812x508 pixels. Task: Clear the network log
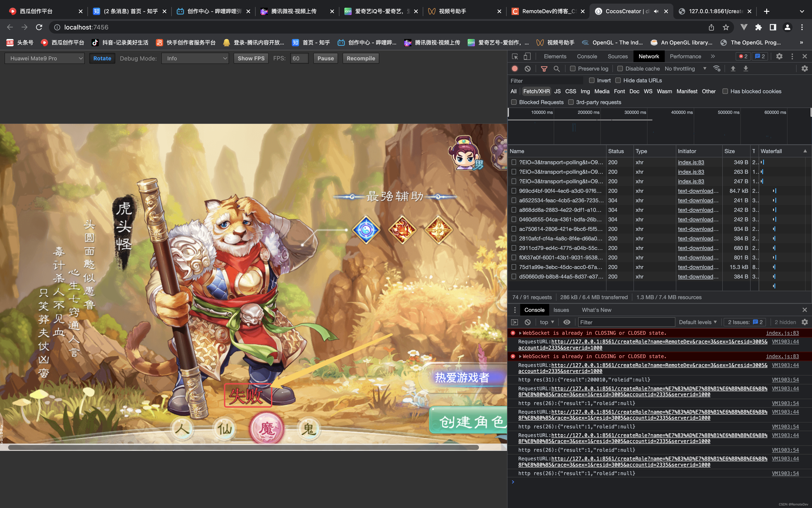[x=527, y=68]
